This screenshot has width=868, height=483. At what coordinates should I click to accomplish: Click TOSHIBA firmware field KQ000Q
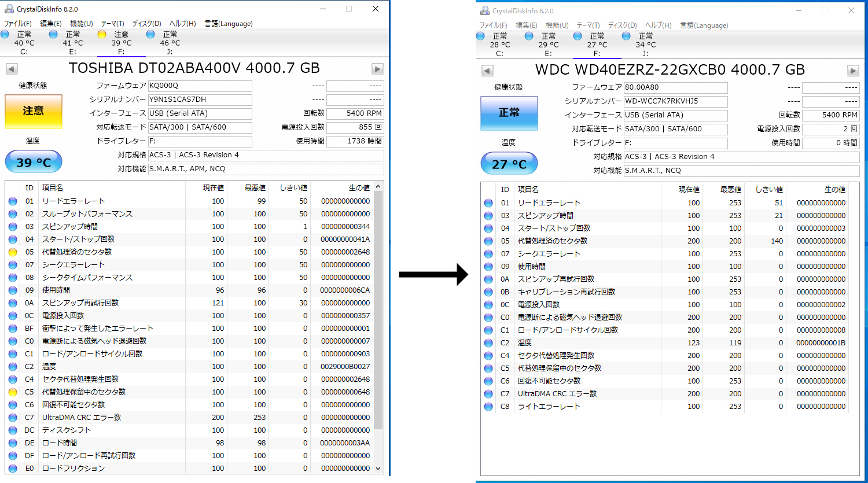pyautogui.click(x=200, y=86)
